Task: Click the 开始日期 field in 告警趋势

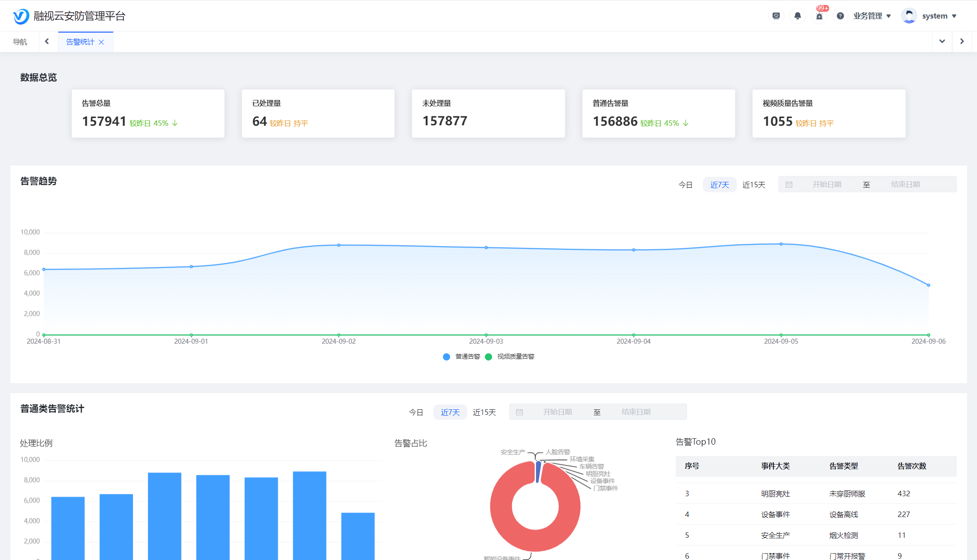Action: point(826,184)
